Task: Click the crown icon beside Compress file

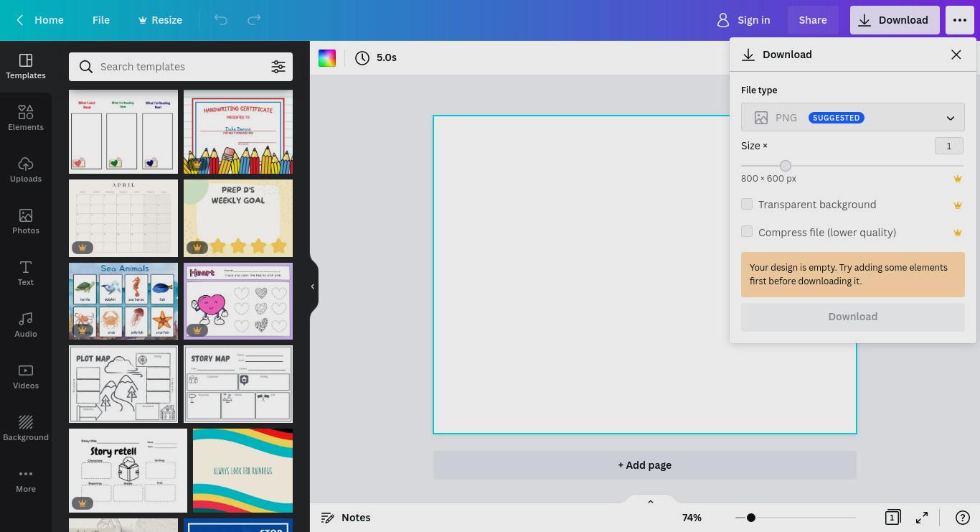Action: point(957,233)
